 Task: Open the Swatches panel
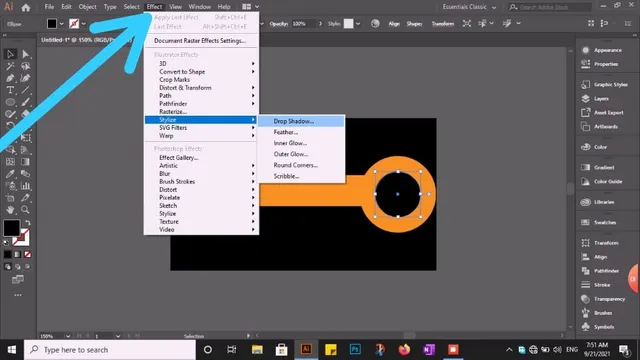click(x=598, y=222)
